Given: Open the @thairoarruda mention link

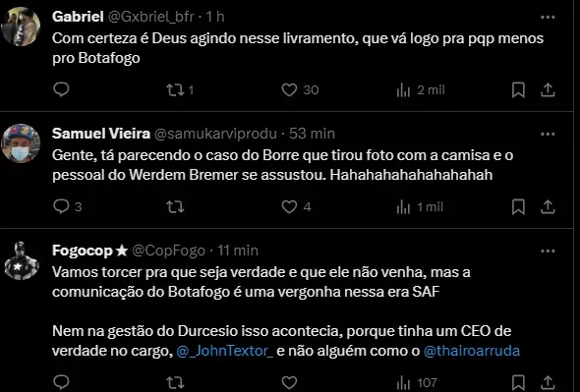Looking at the screenshot, I should coord(472,351).
